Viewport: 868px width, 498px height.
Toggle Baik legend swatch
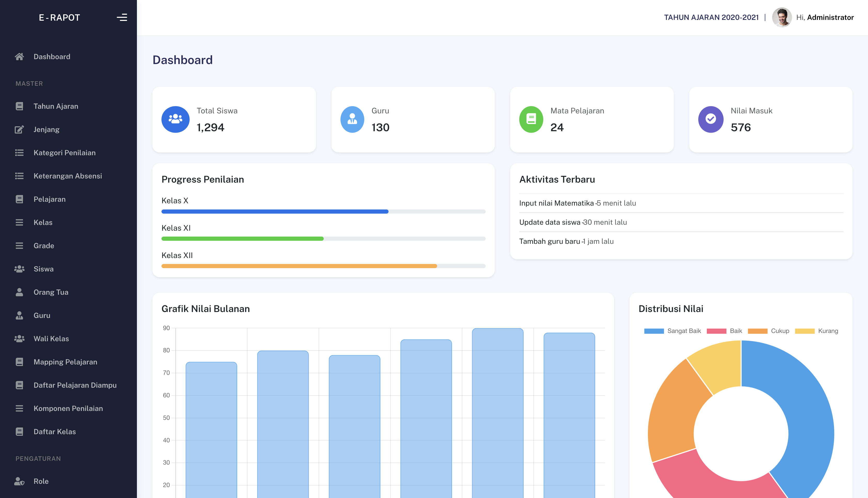pos(716,331)
